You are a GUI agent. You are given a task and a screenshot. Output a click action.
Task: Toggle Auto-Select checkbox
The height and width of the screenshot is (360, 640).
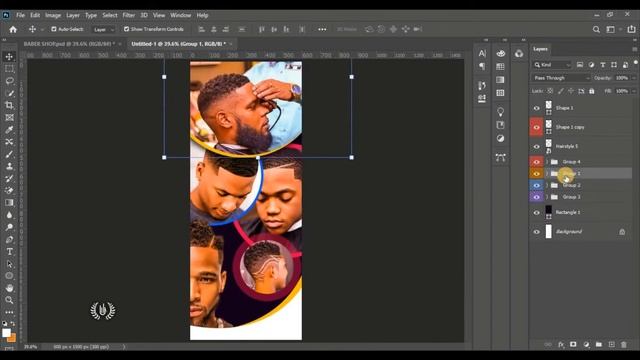[53, 29]
